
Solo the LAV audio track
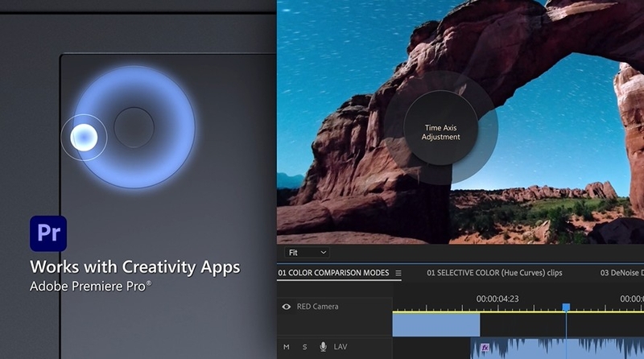click(305, 347)
